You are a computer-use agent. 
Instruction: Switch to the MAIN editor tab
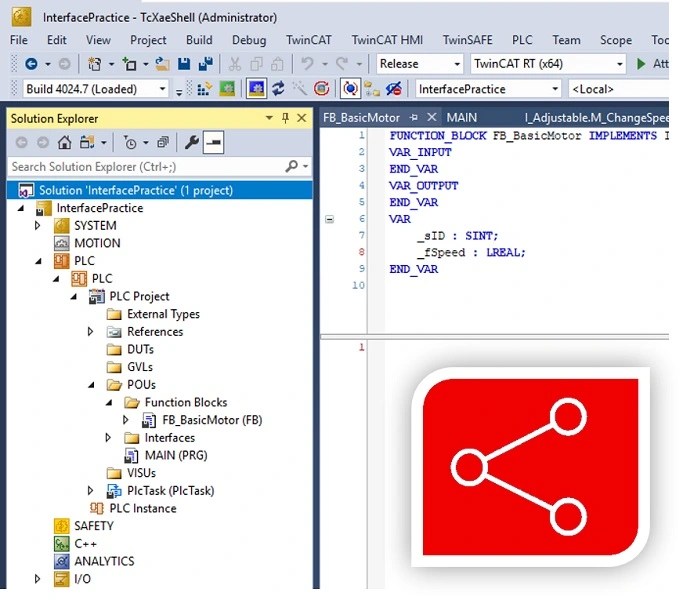click(x=462, y=118)
